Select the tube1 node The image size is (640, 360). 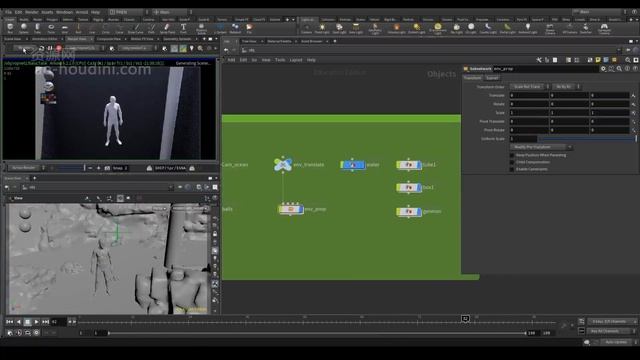(x=409, y=164)
